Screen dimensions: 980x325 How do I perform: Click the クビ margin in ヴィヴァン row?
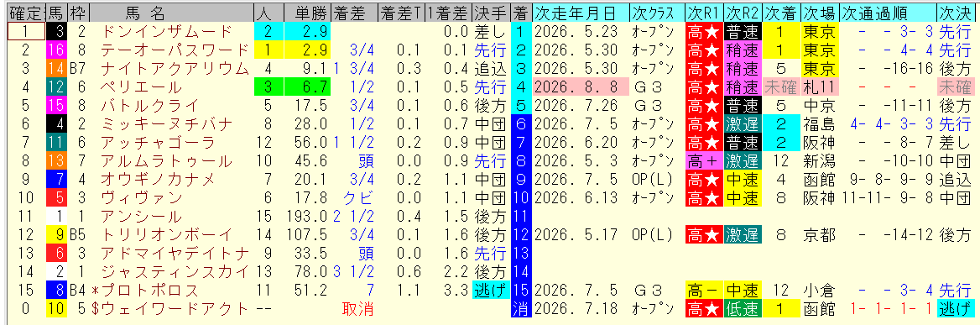(x=358, y=198)
